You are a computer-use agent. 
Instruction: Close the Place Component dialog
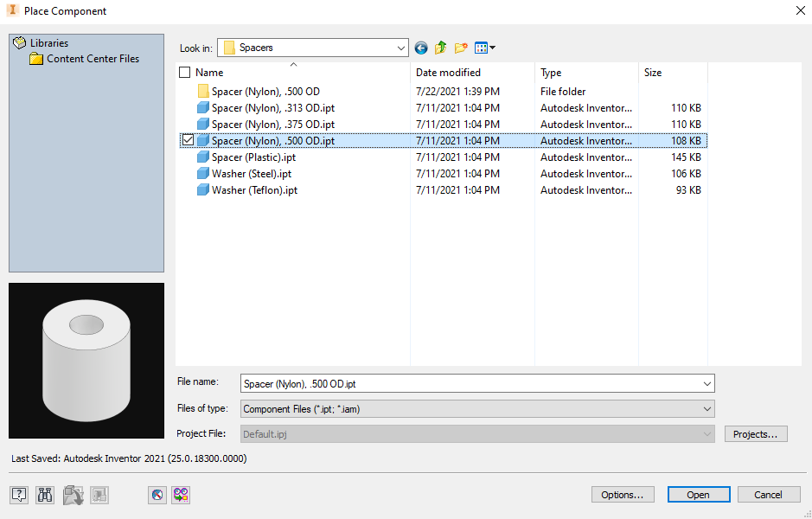click(x=800, y=11)
